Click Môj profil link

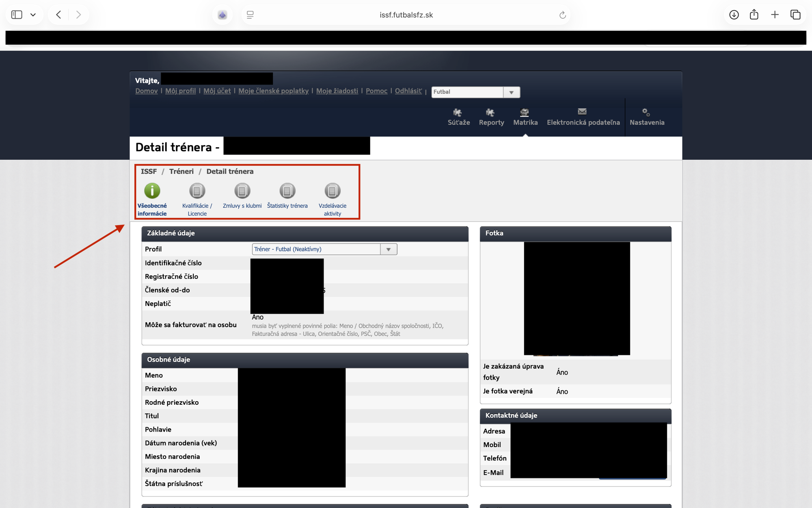180,91
